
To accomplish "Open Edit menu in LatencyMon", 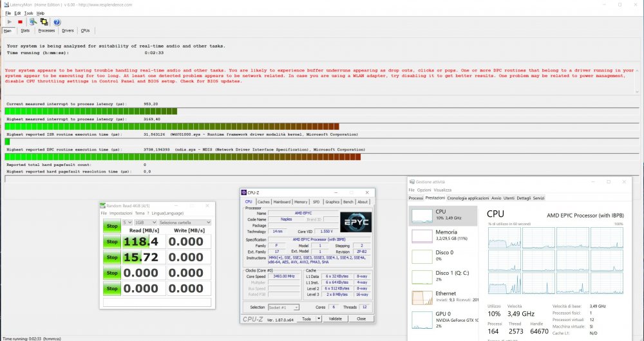I will coord(17,13).
